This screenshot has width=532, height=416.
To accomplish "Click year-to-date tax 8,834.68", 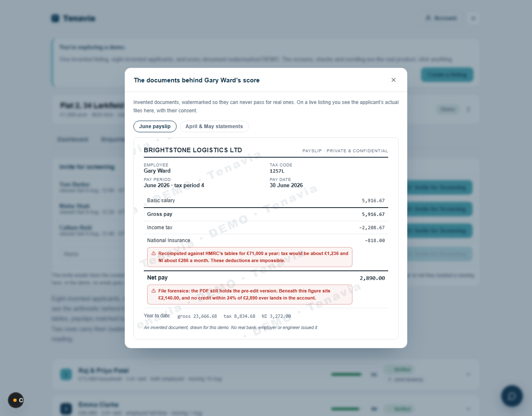I will tap(239, 316).
